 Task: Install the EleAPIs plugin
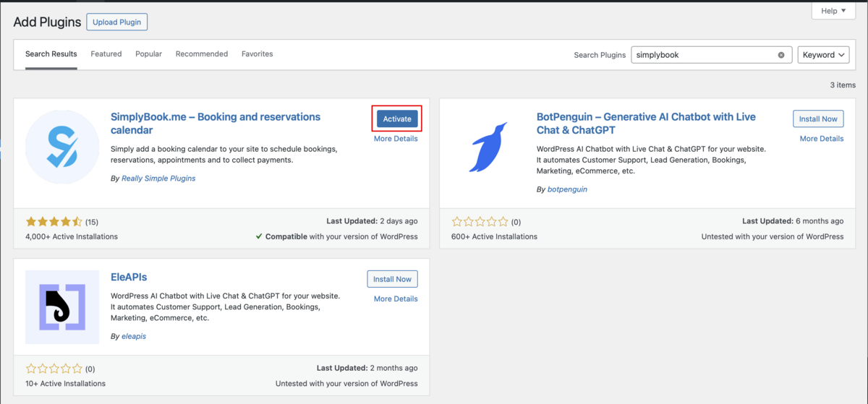[x=392, y=279]
